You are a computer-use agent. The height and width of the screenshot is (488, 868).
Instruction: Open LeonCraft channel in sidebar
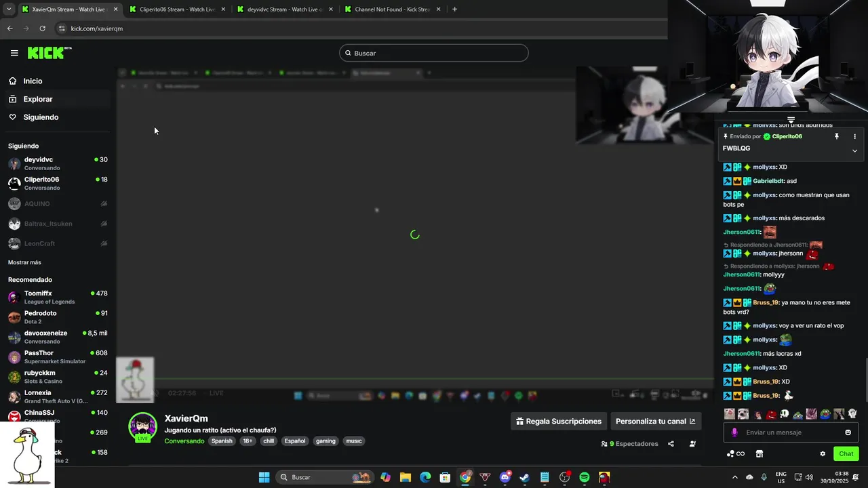[57, 243]
